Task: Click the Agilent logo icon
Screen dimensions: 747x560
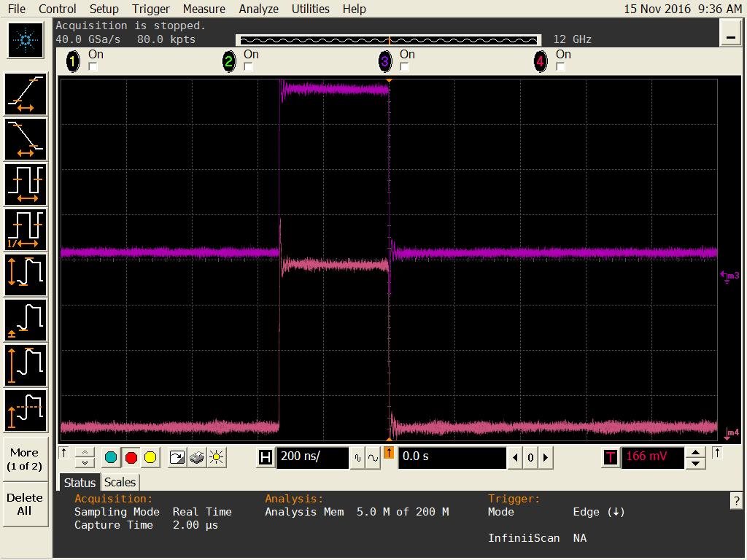Action: [x=26, y=41]
